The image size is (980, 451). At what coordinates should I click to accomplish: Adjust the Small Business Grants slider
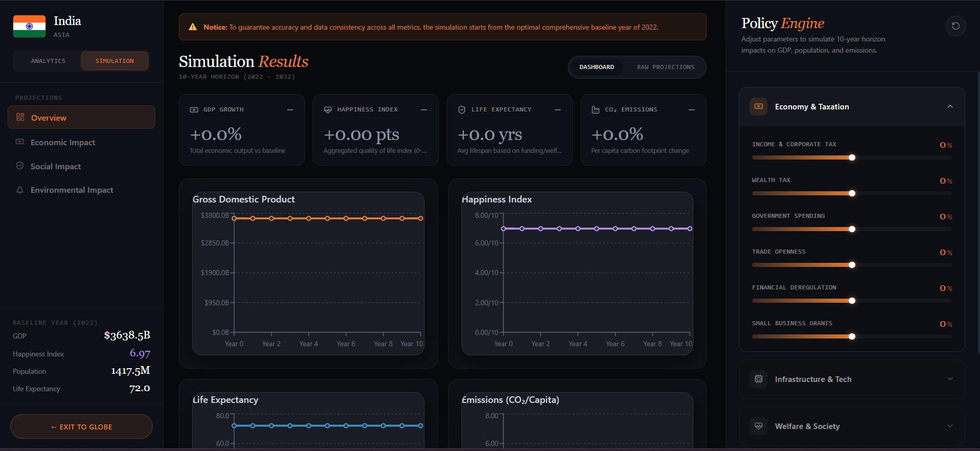[x=852, y=336]
